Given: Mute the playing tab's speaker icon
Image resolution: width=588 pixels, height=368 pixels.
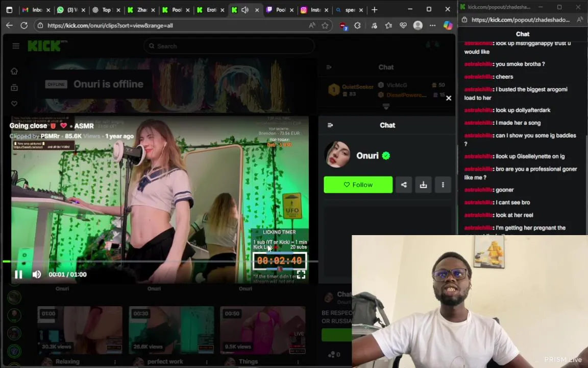Looking at the screenshot, I should coord(245,10).
